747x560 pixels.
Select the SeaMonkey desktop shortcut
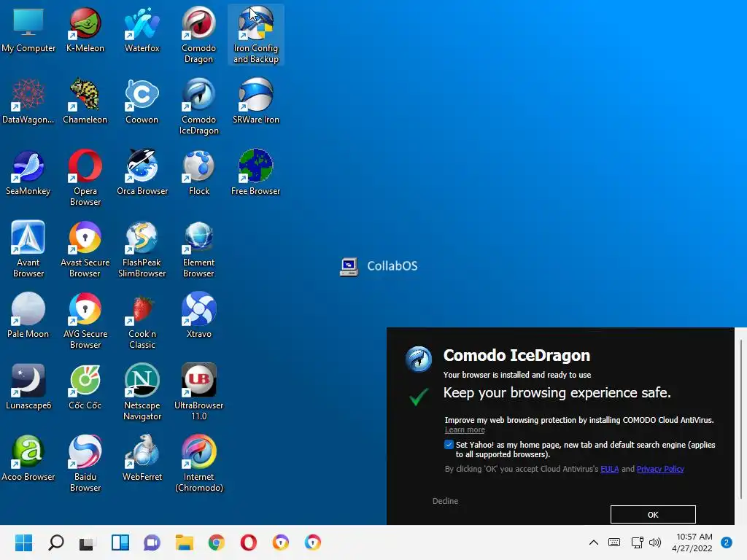point(28,172)
